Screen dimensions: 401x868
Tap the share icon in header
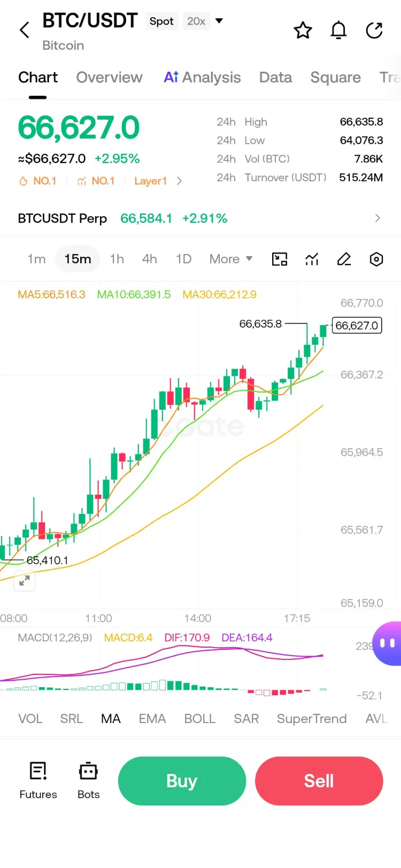pyautogui.click(x=374, y=30)
